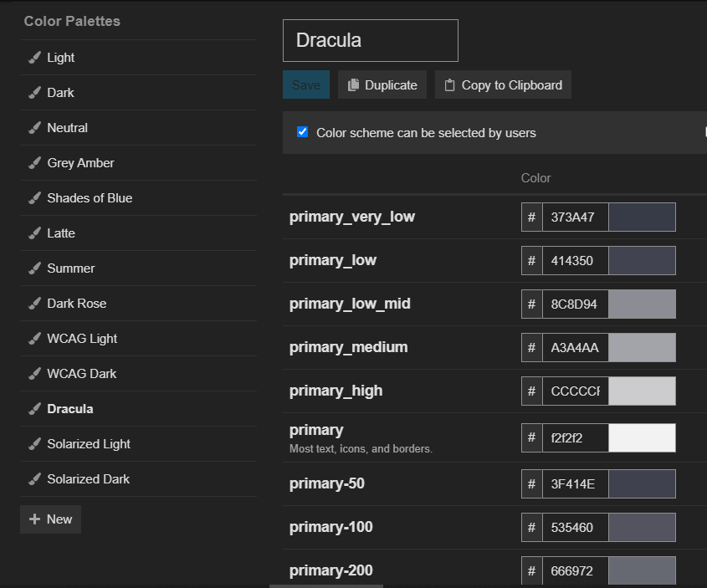Click the brush icon beside Latte
The height and width of the screenshot is (588, 707).
34,233
